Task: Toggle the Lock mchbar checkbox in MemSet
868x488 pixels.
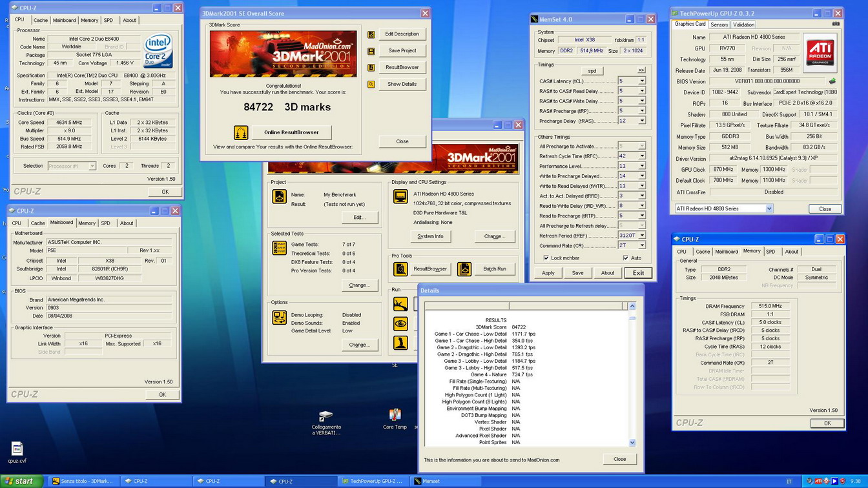Action: pyautogui.click(x=546, y=258)
